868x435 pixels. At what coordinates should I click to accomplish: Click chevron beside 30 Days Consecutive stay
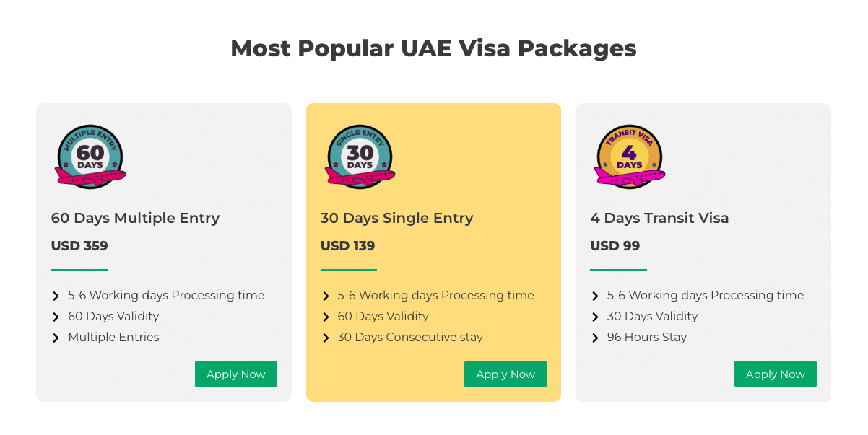click(325, 338)
